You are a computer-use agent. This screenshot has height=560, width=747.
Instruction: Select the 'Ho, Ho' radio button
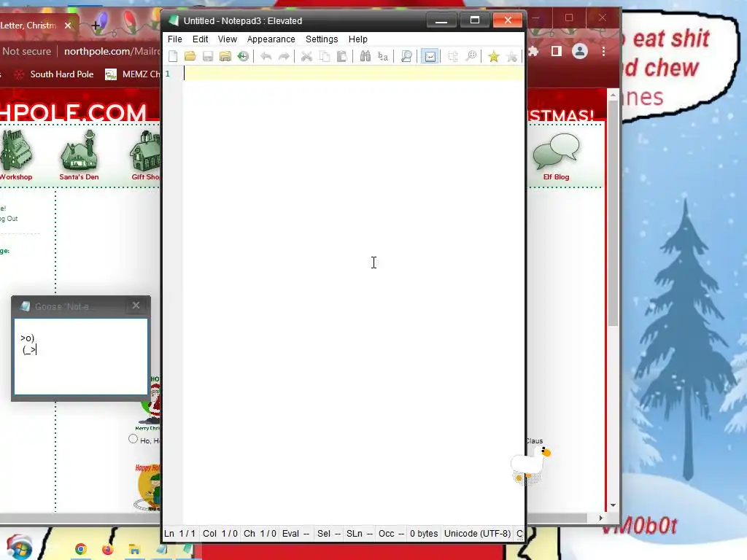tap(133, 439)
